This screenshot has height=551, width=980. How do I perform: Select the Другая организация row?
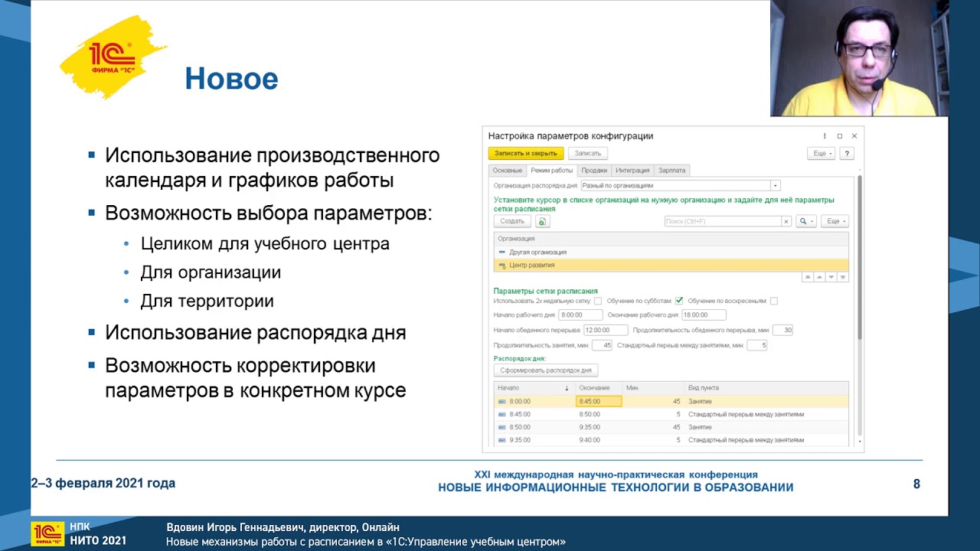tap(671, 252)
